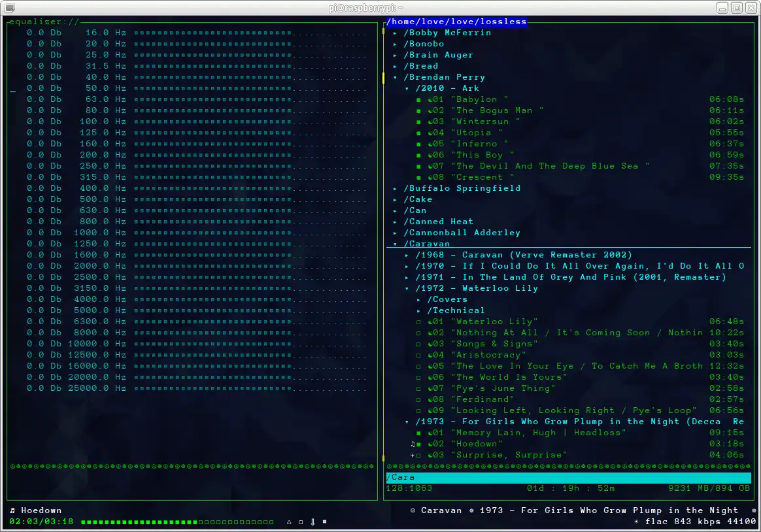Click the triangle status icon in bottom bar

pyautogui.click(x=289, y=522)
